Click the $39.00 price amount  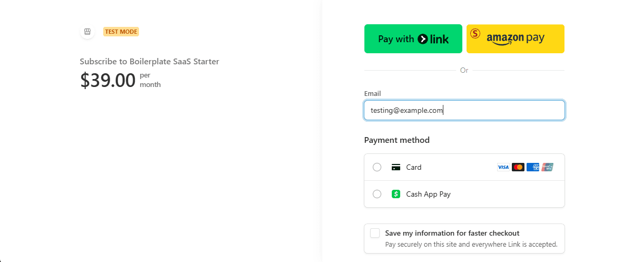pyautogui.click(x=108, y=80)
